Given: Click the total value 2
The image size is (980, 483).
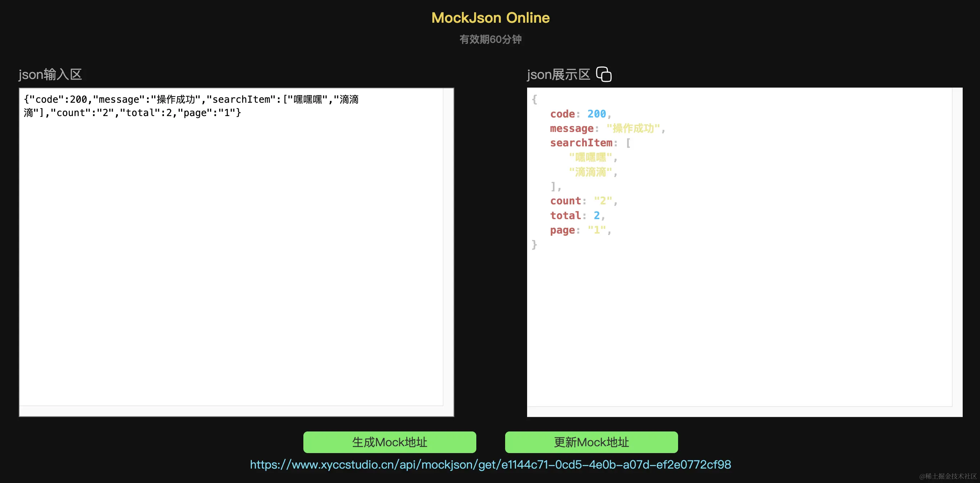Looking at the screenshot, I should tap(597, 216).
